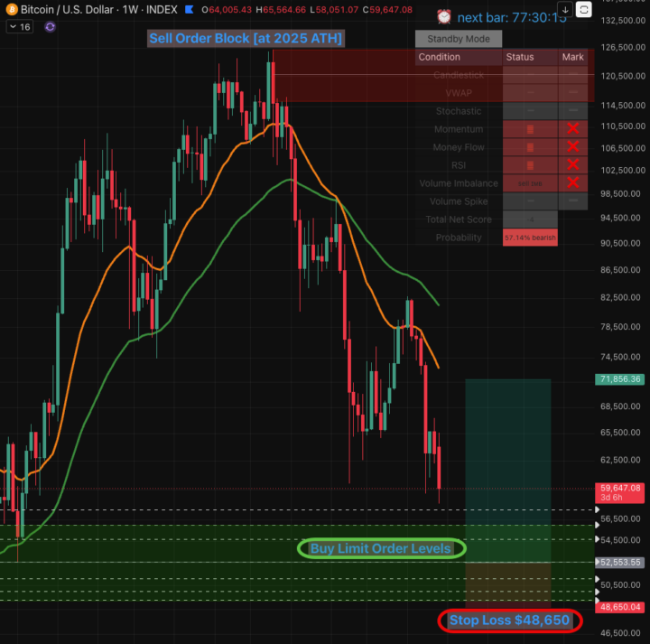Click the 110,500.00 price scale label
650x644 pixels.
pyautogui.click(x=623, y=126)
